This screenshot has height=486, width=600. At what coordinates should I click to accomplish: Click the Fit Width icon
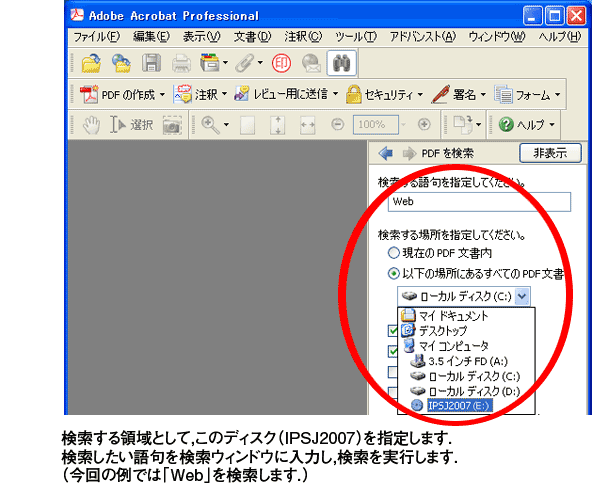[308, 125]
